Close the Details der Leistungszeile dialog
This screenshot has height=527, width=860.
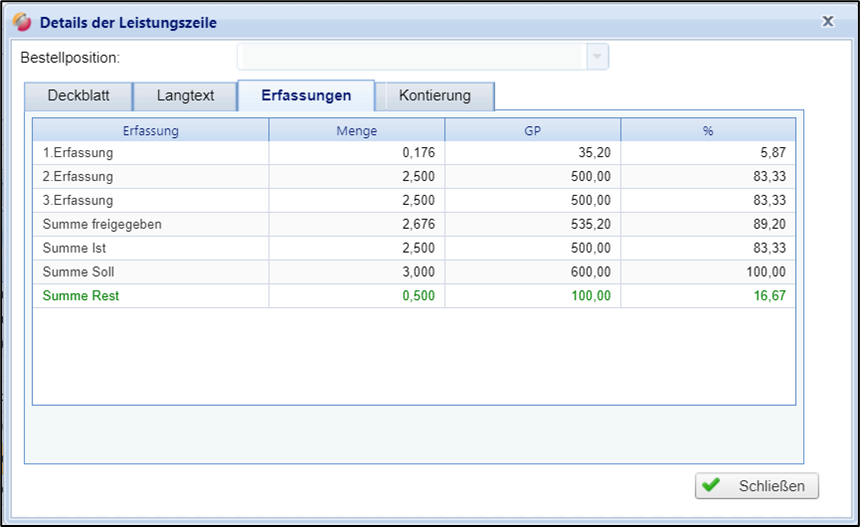pos(827,20)
